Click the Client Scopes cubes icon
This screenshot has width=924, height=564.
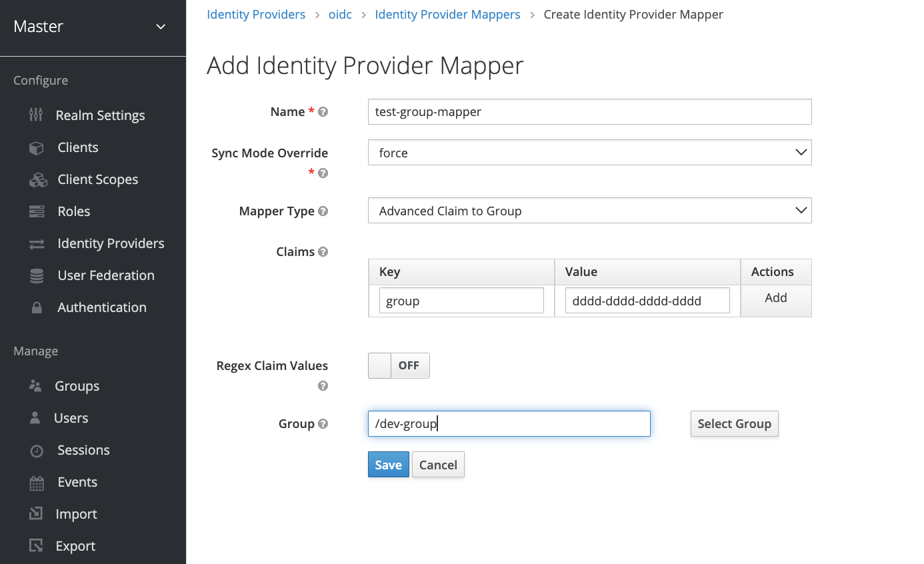(x=37, y=180)
